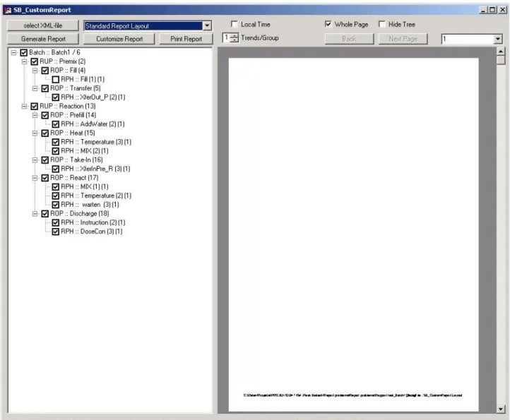Uncheck RPH :: warten (3) (1)
Screen dimensions: 510x420
pyautogui.click(x=56, y=205)
